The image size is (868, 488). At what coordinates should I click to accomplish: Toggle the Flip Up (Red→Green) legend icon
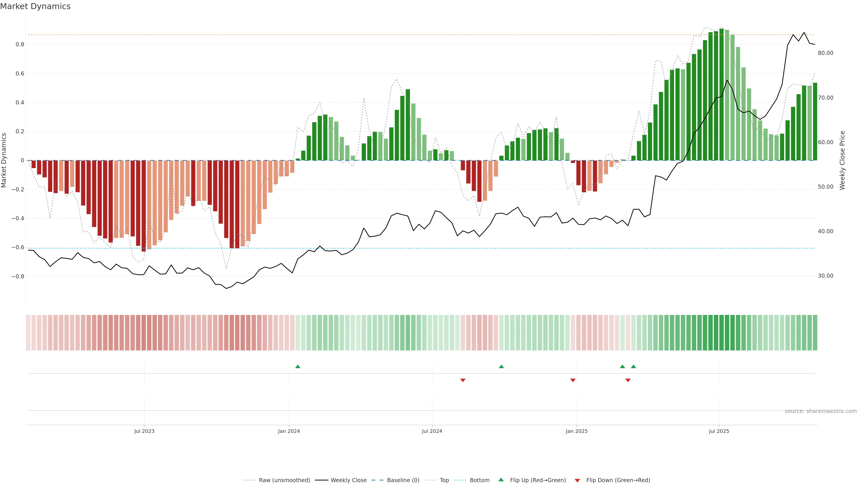(501, 480)
